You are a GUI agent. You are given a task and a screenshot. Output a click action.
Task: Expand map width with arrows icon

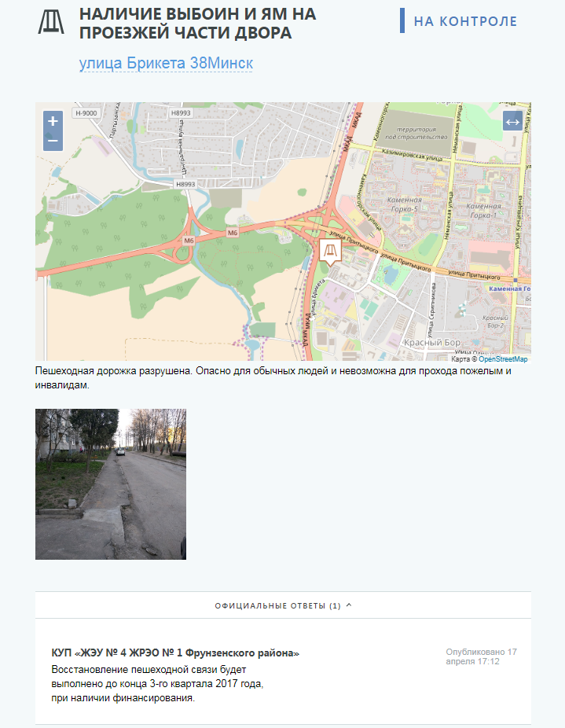512,121
